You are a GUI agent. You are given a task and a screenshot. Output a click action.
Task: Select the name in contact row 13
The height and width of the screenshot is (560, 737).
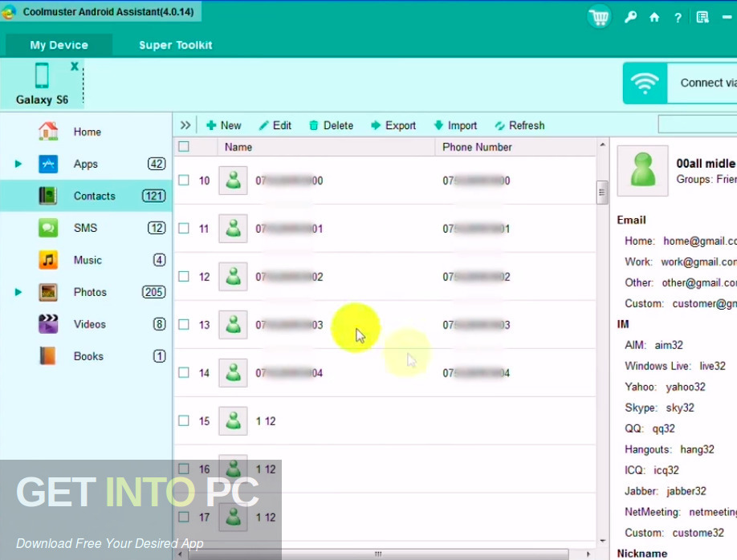[x=289, y=325]
